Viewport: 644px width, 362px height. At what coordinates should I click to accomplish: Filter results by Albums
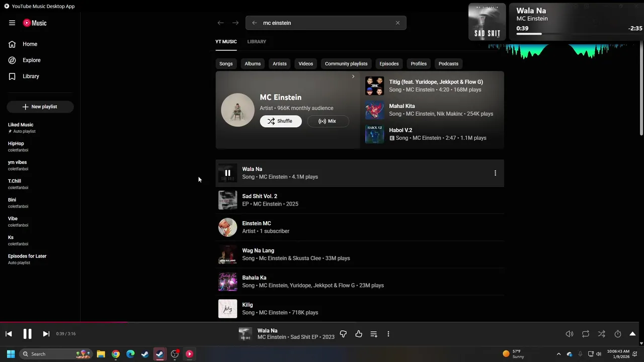pyautogui.click(x=253, y=64)
